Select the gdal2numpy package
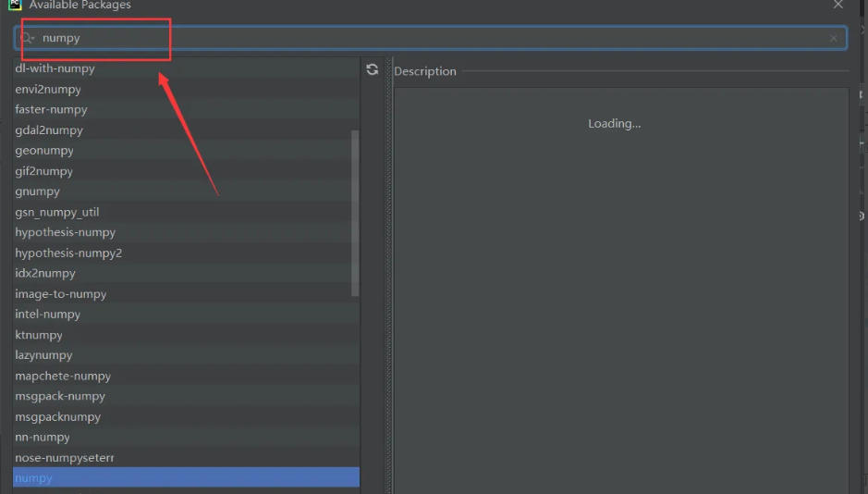This screenshot has height=494, width=868. (186, 130)
